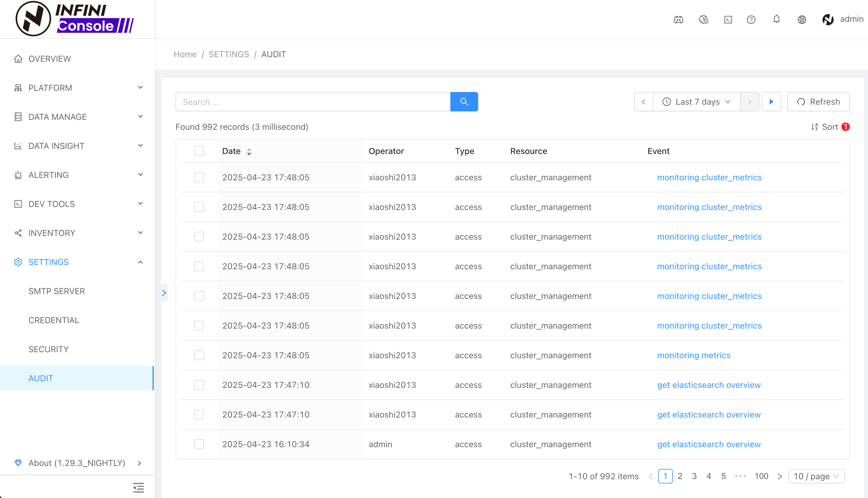Image resolution: width=868 pixels, height=498 pixels.
Task: Open the 10 / page size dropdown
Action: (x=816, y=476)
